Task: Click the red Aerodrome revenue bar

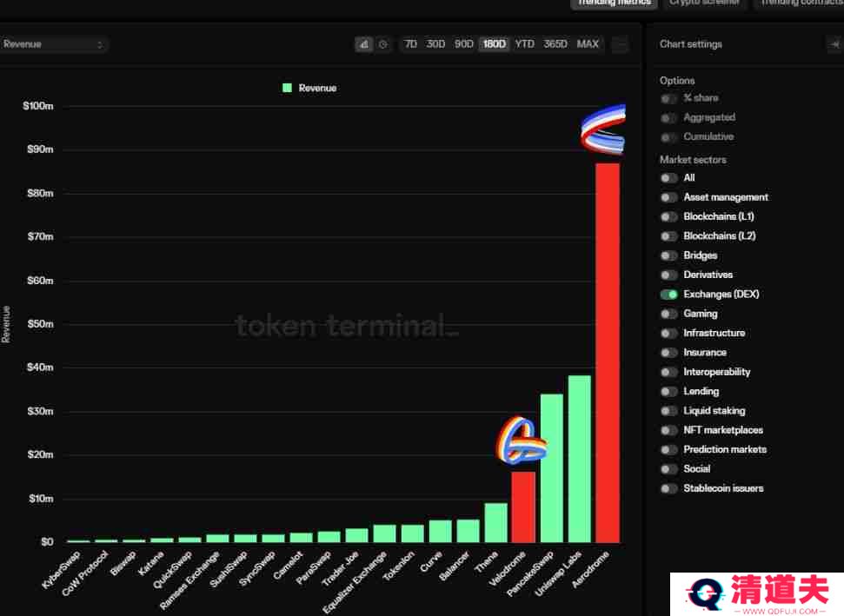Action: click(x=608, y=353)
